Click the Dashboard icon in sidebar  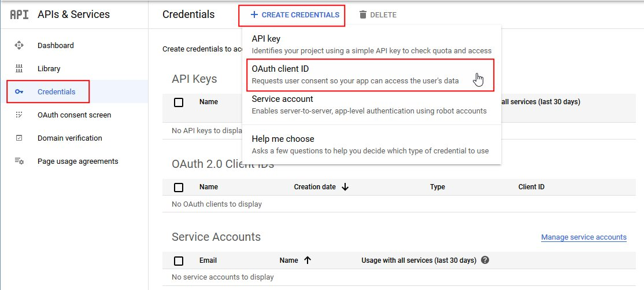(x=19, y=45)
